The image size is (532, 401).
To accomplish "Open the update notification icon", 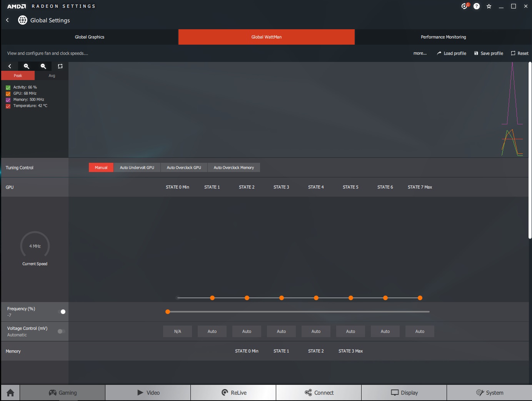I will tap(465, 6).
